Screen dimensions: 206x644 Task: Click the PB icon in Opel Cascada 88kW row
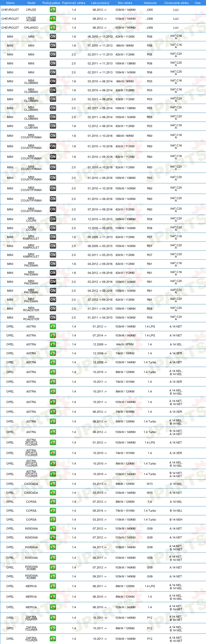coord(53,484)
